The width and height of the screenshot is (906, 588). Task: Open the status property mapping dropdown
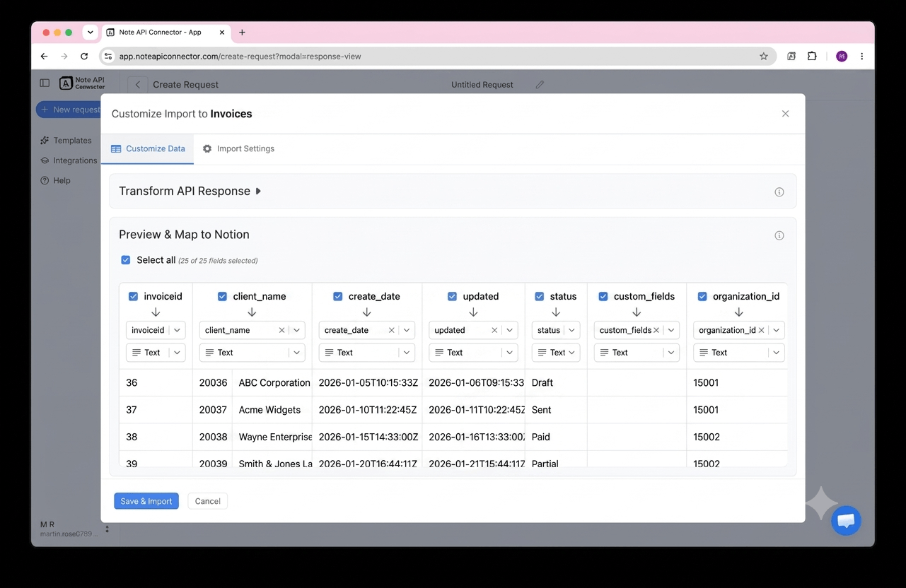(556, 330)
